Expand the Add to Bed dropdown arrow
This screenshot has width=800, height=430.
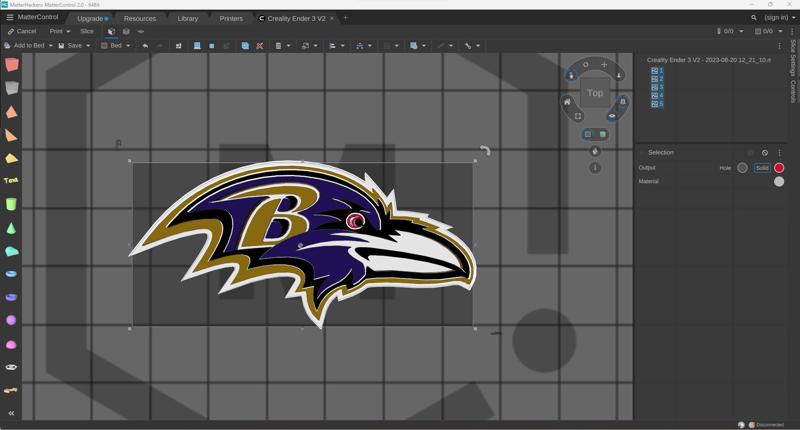click(x=51, y=46)
